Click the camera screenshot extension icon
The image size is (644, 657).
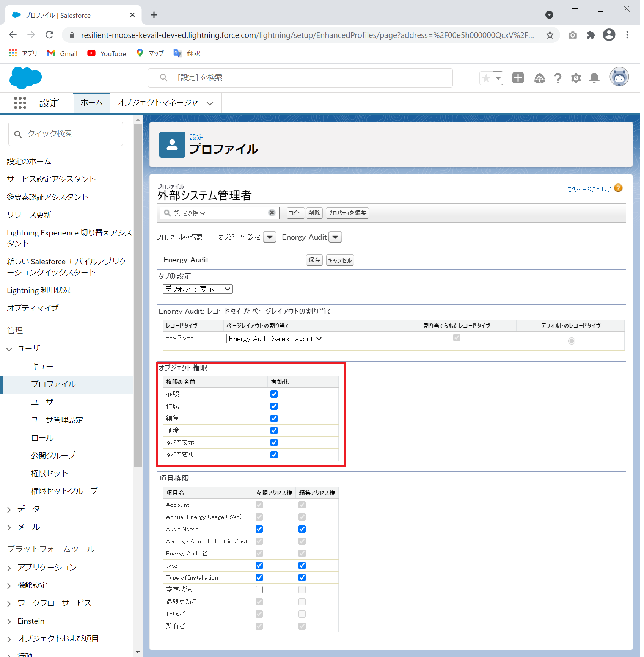[x=572, y=35]
